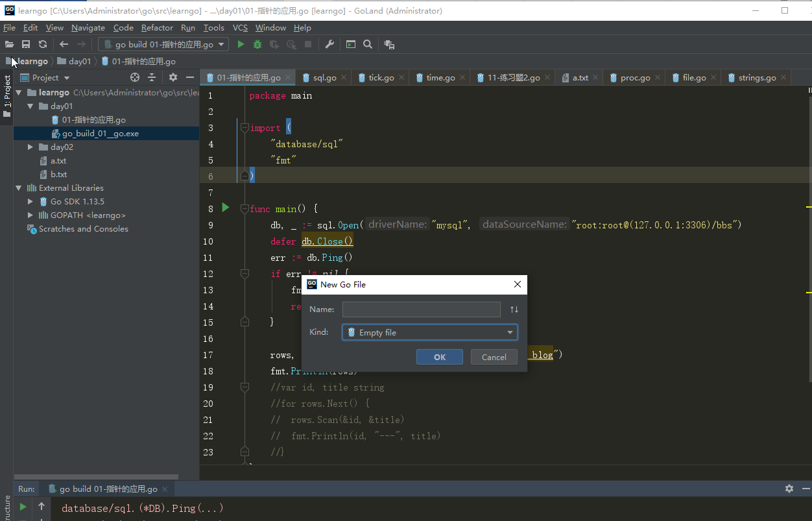Hide the Run panel with minus icon

(x=806, y=489)
